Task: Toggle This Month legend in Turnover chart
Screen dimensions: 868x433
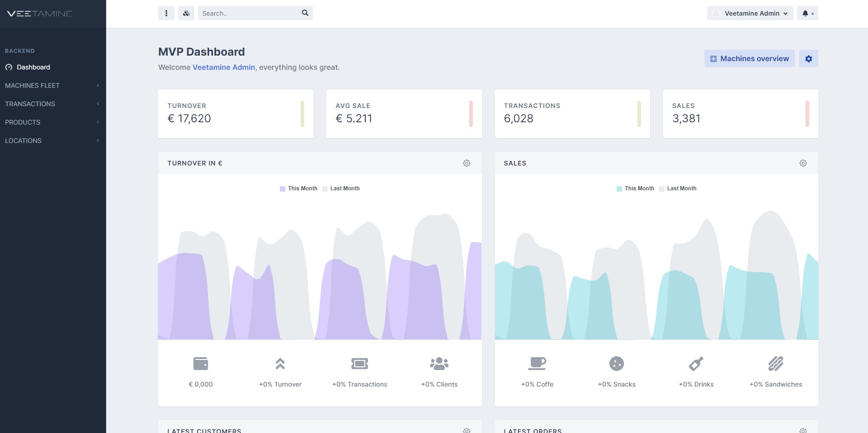Action: click(x=298, y=188)
